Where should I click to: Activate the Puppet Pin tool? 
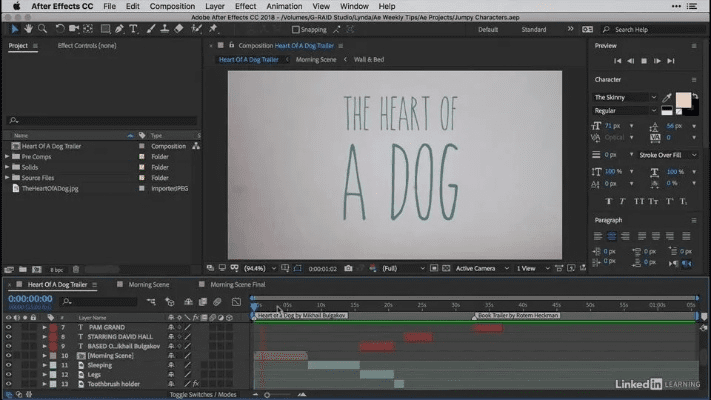coord(213,29)
